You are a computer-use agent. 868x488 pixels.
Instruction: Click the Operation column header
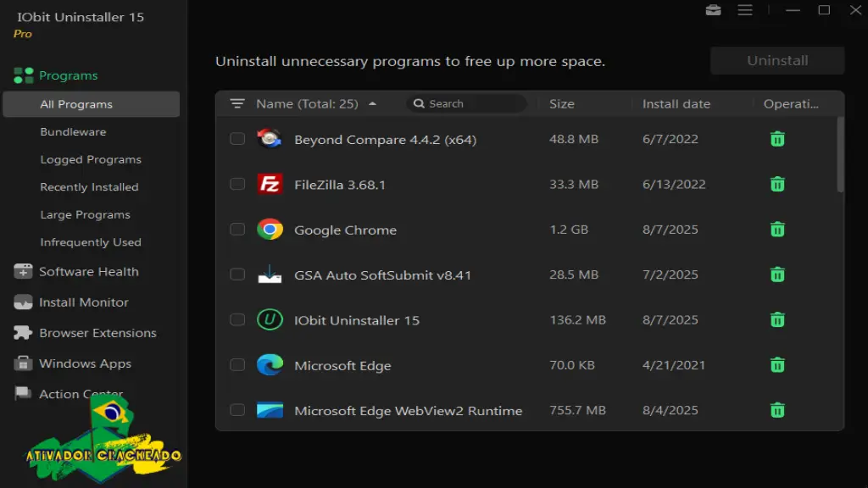(791, 103)
